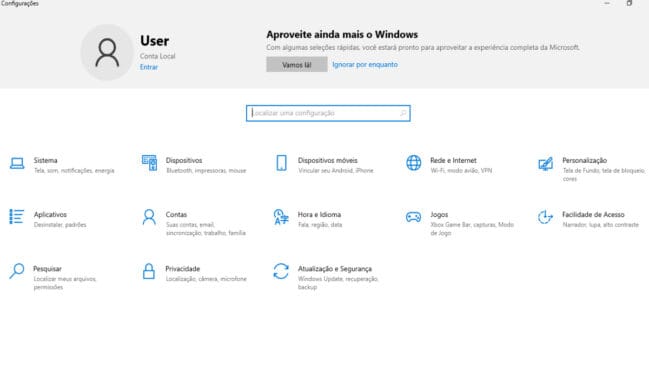Minimize the Configurações window
Screen dimensions: 649x365
[x=607, y=3]
